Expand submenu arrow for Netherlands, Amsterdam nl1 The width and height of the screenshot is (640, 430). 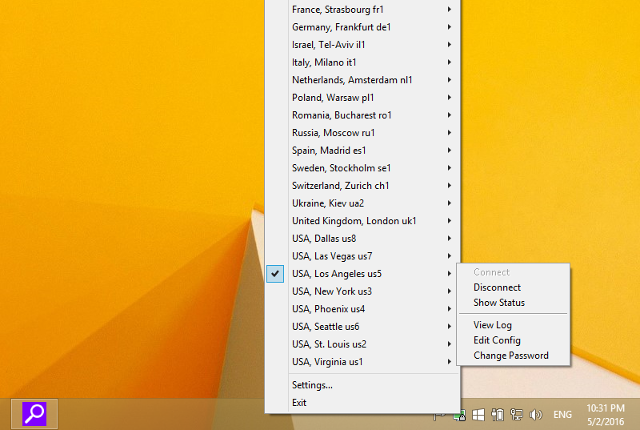[449, 80]
